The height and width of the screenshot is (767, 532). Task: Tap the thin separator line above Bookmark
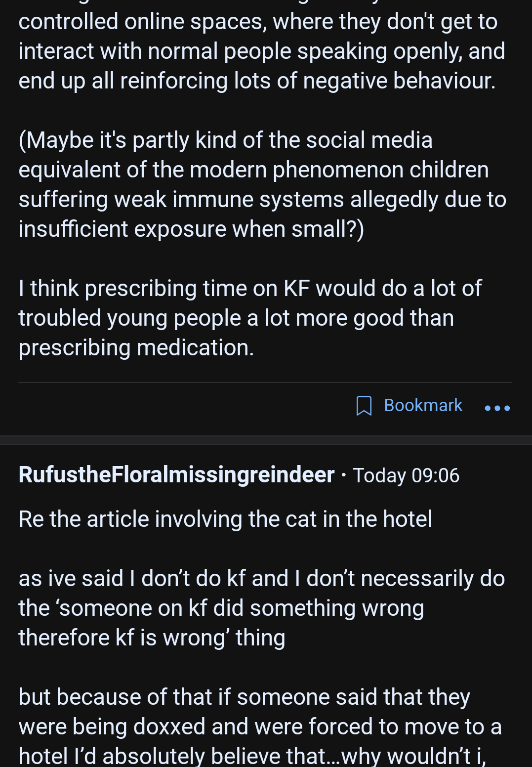point(265,383)
